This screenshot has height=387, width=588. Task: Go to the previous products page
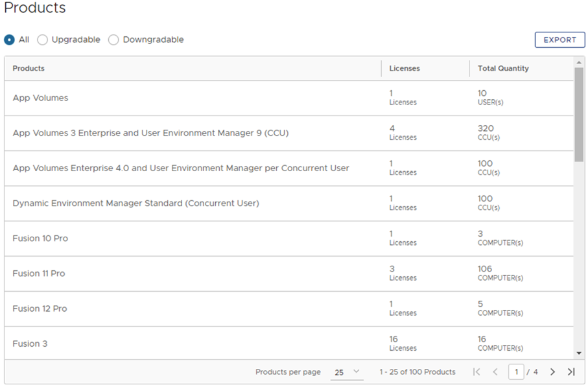tap(495, 372)
